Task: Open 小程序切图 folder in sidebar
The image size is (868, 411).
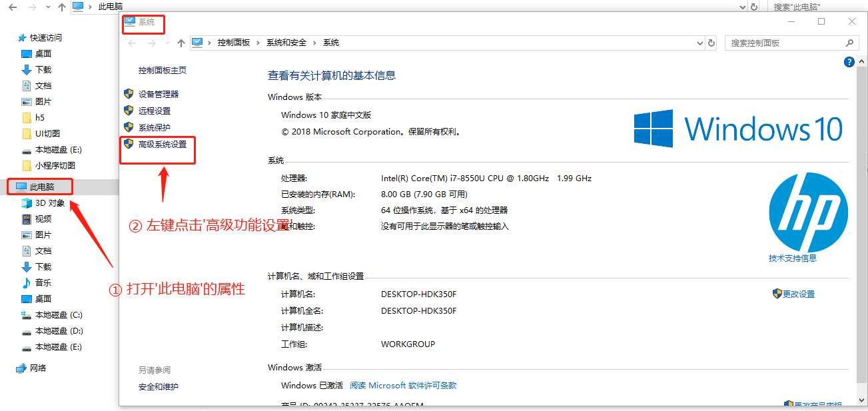Action: (x=48, y=166)
